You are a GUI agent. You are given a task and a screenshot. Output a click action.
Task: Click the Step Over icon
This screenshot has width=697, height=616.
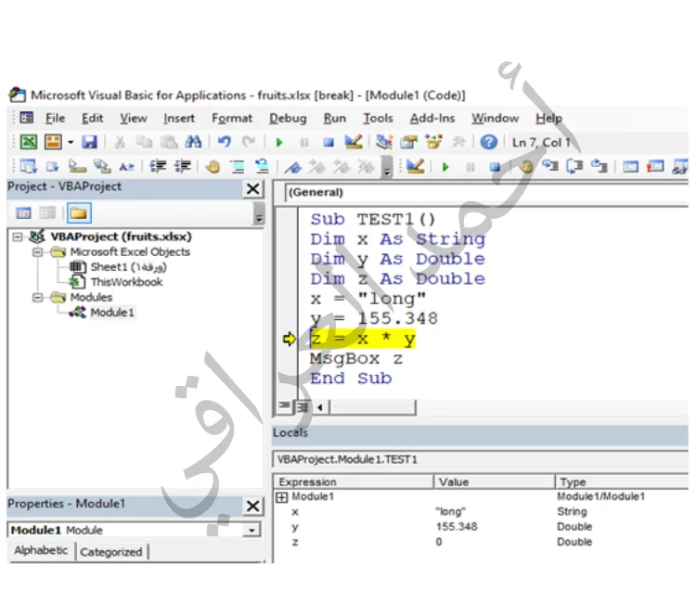574,167
